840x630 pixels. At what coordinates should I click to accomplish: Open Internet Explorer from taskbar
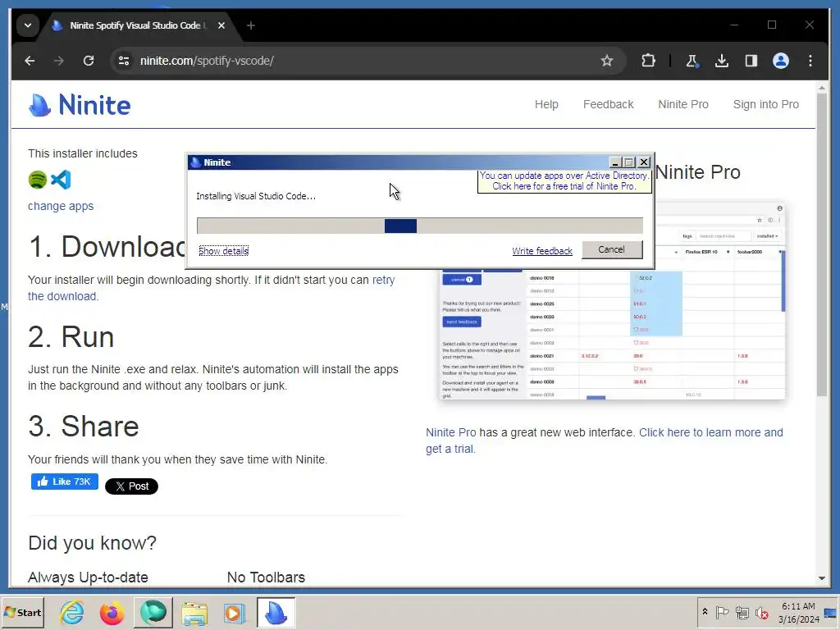coord(72,612)
